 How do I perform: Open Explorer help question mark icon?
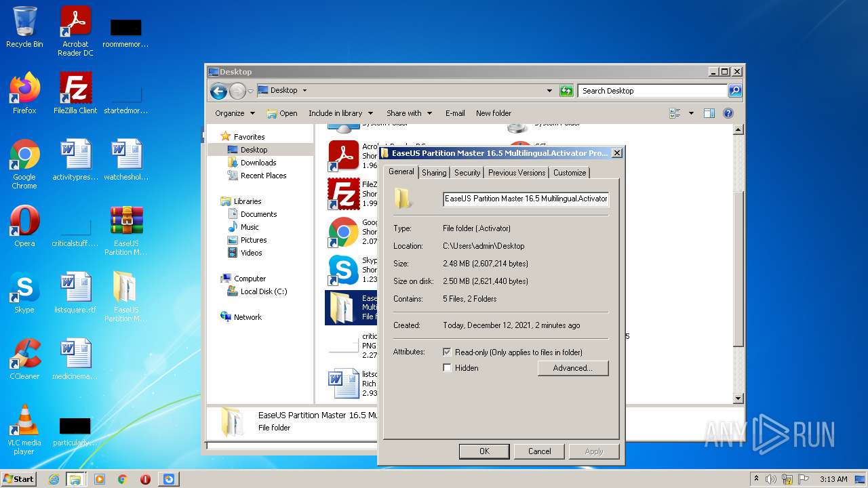point(728,113)
